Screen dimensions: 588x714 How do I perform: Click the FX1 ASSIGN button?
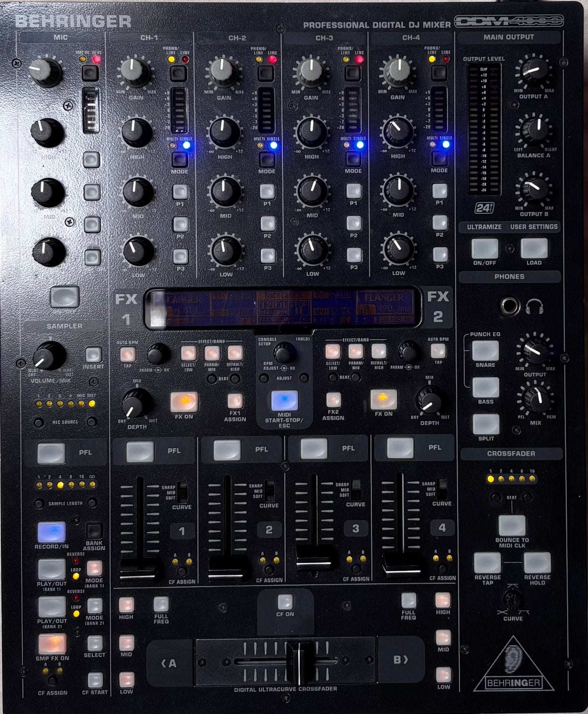235,401
